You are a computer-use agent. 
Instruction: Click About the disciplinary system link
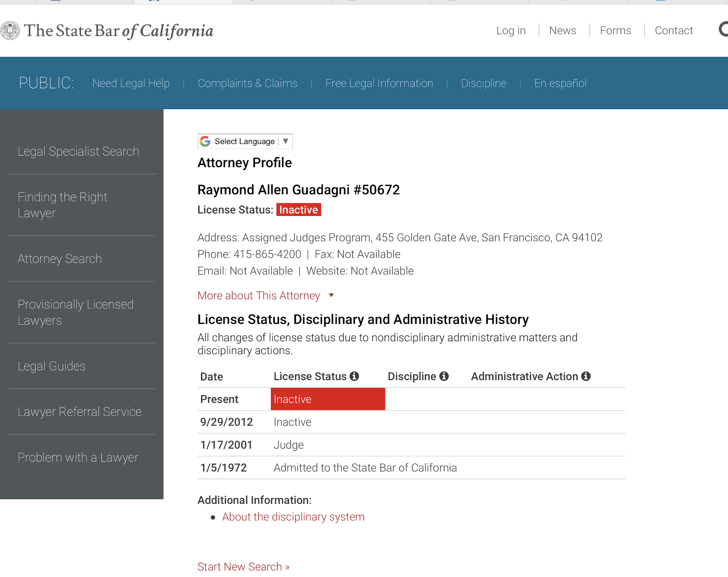(293, 517)
